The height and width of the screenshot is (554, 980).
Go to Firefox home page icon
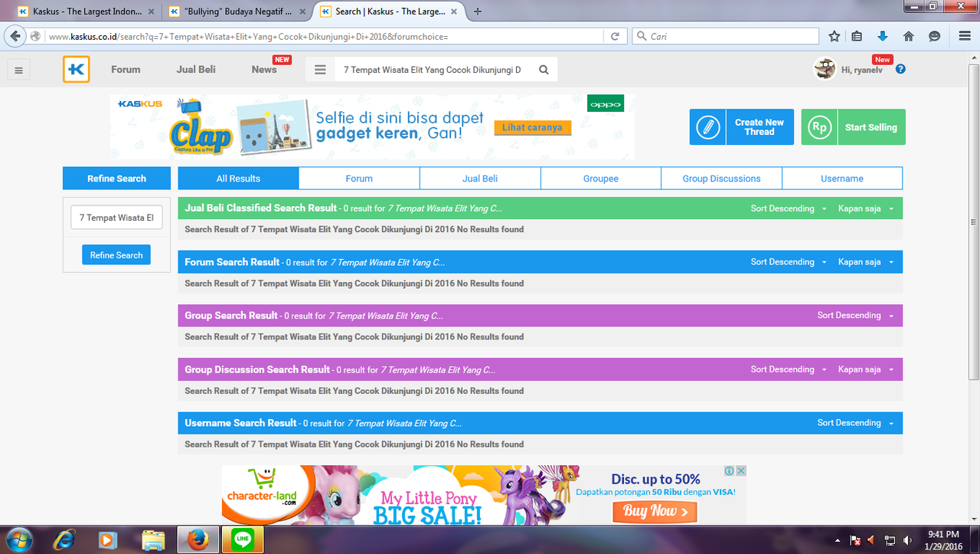909,36
